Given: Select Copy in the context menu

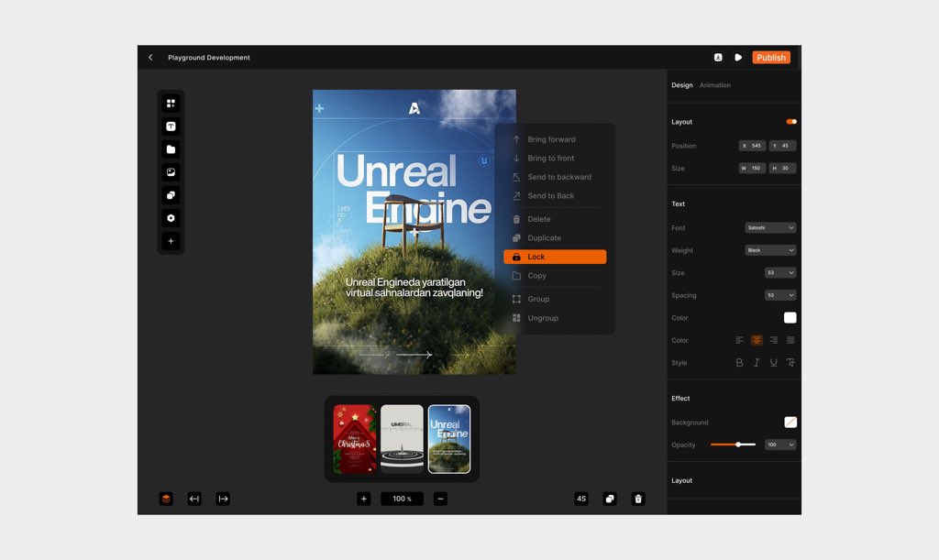Looking at the screenshot, I should click(x=555, y=276).
